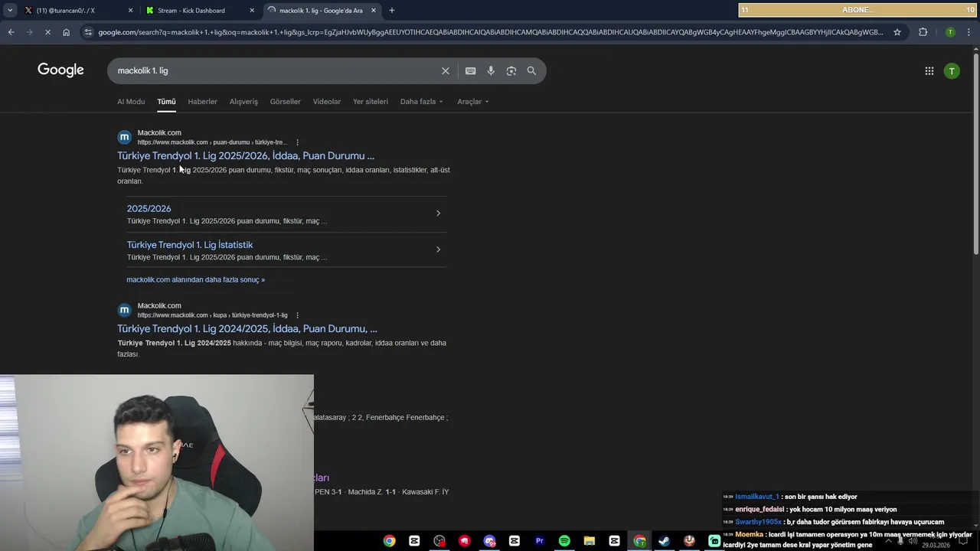
Task: Expand the 2025/2026 sitelink chevron
Action: [438, 214]
